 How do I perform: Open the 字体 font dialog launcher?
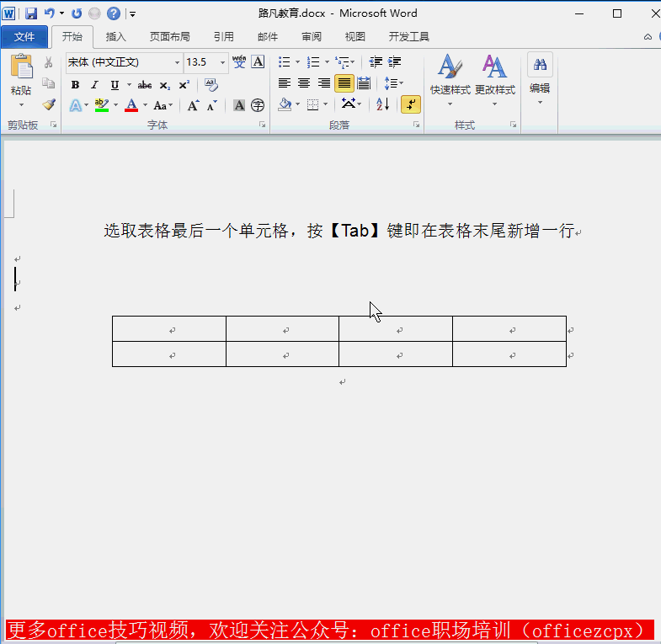click(x=263, y=125)
